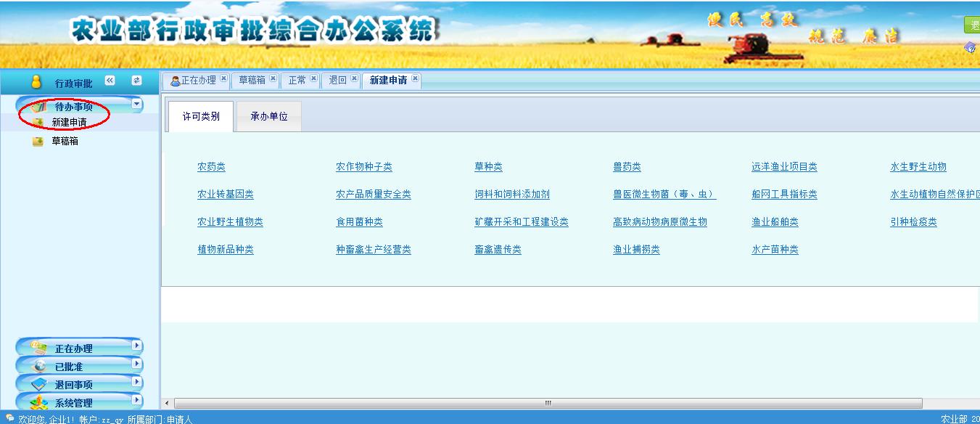The width and height of the screenshot is (980, 424).
Task: Expand the 系统管理 section arrow
Action: tap(137, 400)
